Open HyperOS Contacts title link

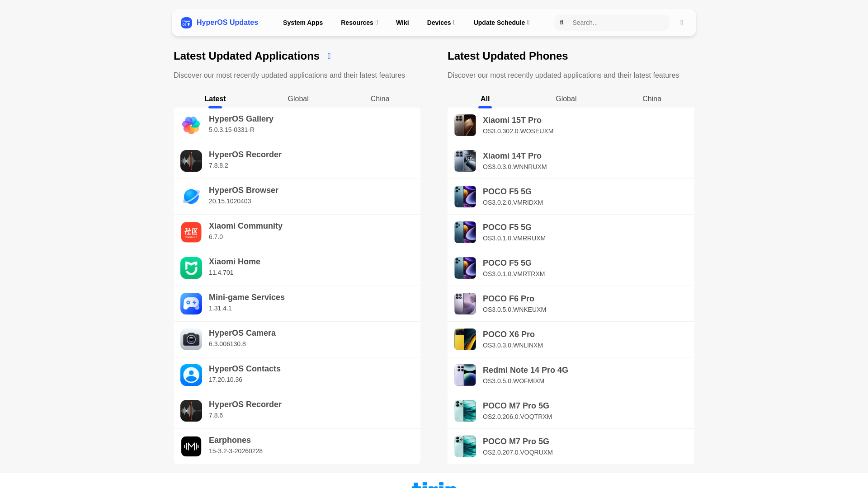point(245,369)
